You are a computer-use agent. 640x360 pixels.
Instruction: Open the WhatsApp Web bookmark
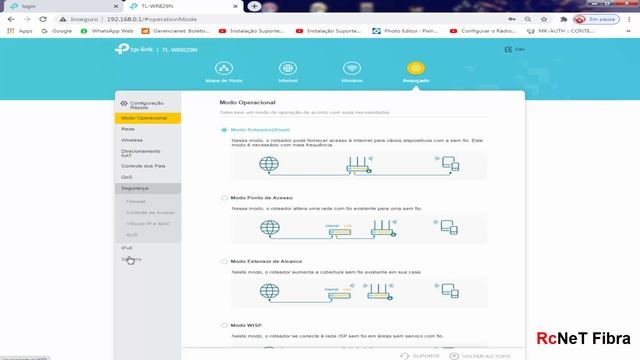[x=107, y=31]
